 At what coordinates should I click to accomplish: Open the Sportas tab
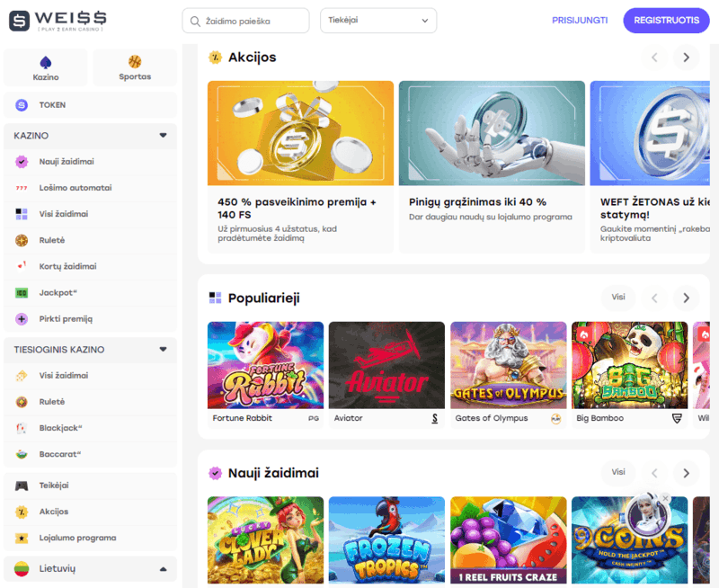pos(135,67)
